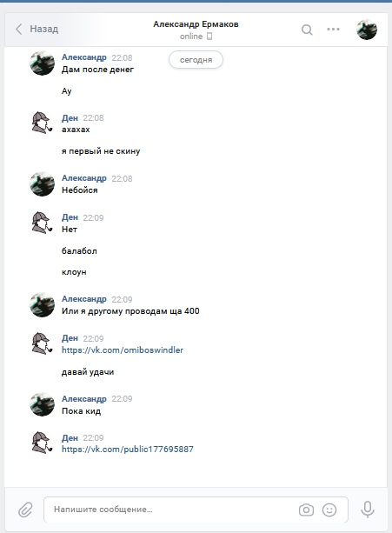Click sender name Ден above Нет message
This screenshot has height=533, width=392.
coord(70,217)
